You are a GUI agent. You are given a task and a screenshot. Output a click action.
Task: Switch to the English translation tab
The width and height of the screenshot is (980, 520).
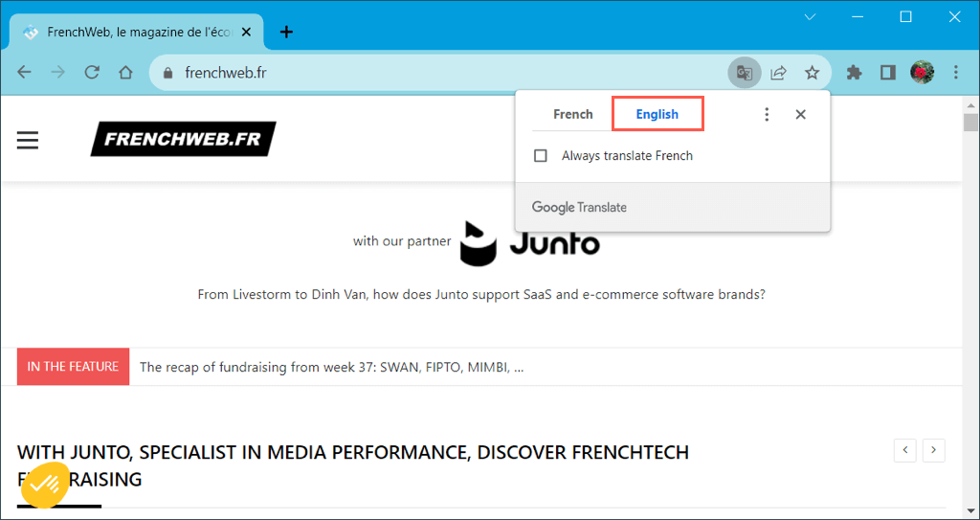coord(657,115)
